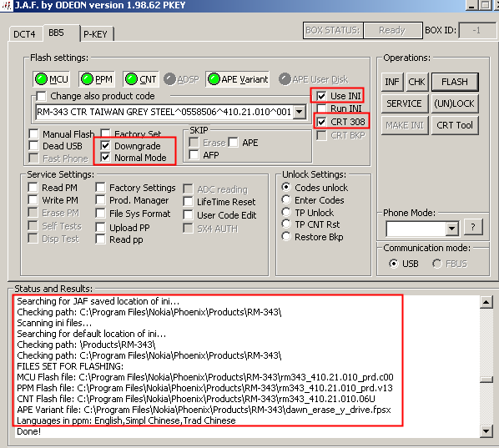Viewport: 499px width, 448px height.
Task: Enable the Run INI checkbox
Action: pos(321,108)
